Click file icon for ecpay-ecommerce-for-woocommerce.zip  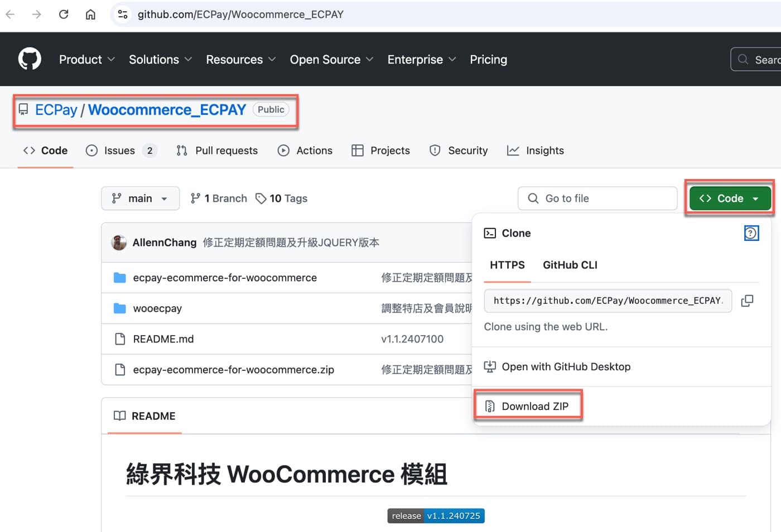(119, 369)
